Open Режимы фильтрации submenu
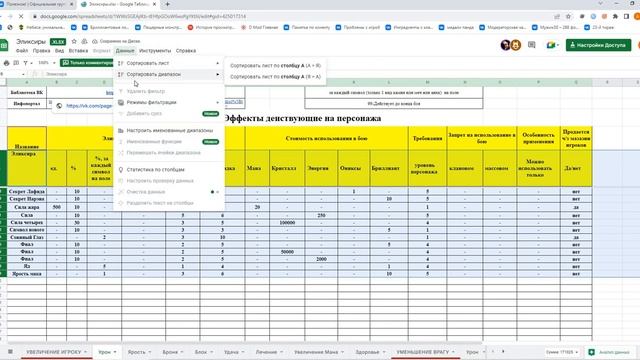The image size is (640, 360). [x=169, y=102]
